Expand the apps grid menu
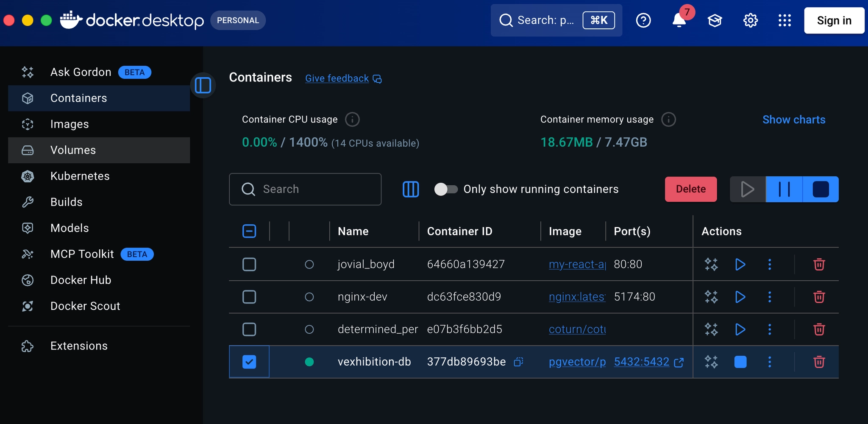The image size is (868, 424). (x=785, y=20)
